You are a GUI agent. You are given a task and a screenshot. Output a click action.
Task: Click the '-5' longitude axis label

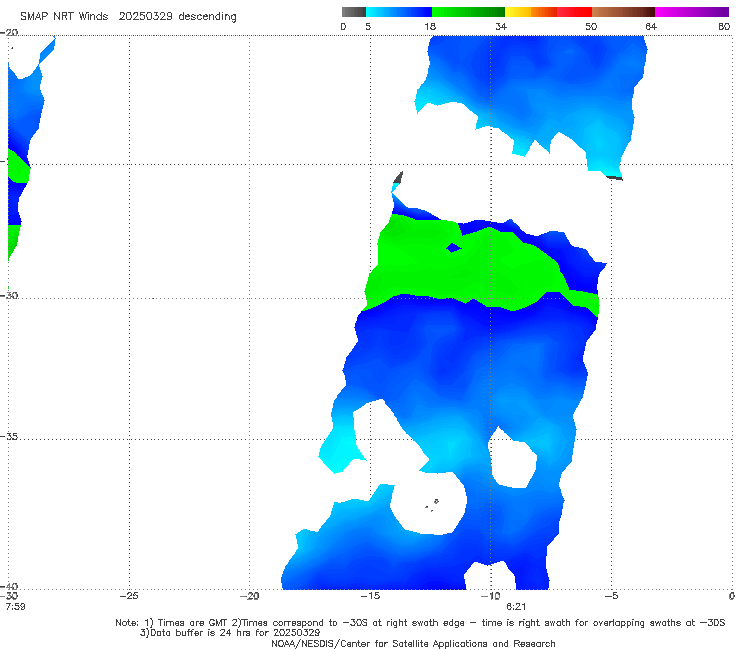pos(611,596)
